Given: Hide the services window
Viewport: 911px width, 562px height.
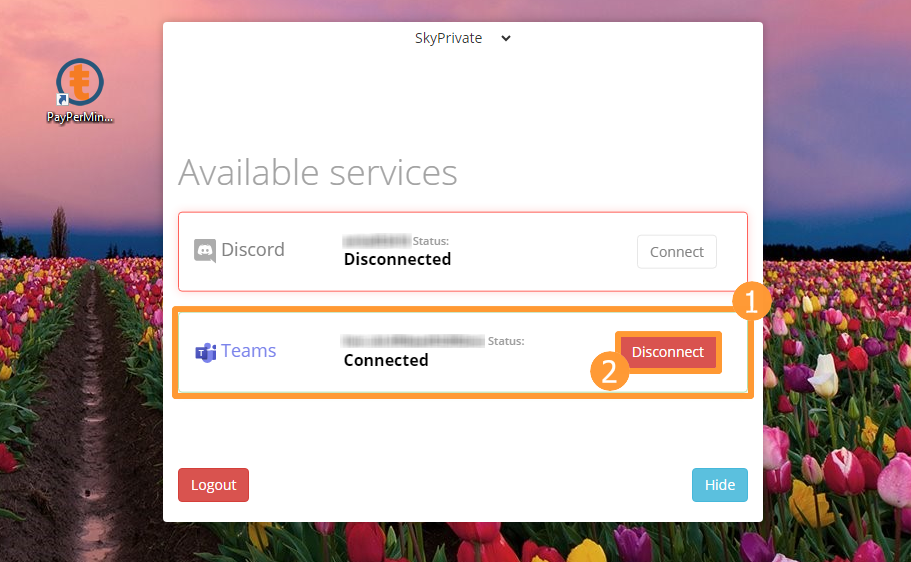Looking at the screenshot, I should tap(719, 485).
